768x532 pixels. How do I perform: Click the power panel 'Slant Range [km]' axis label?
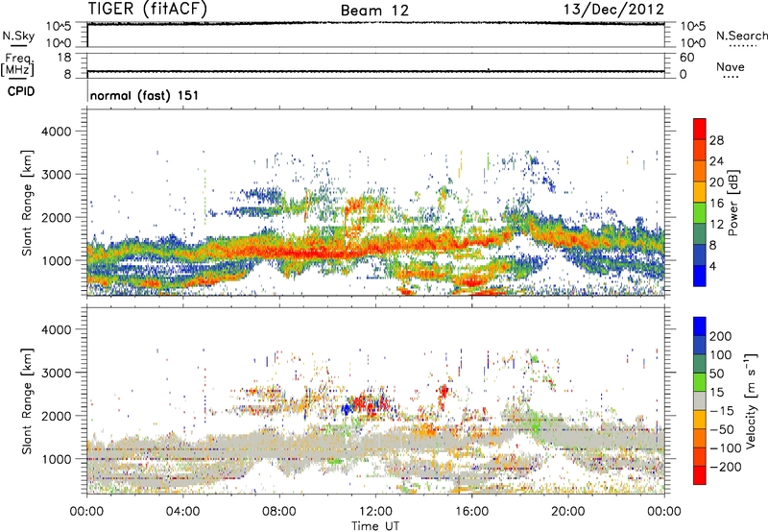click(27, 203)
